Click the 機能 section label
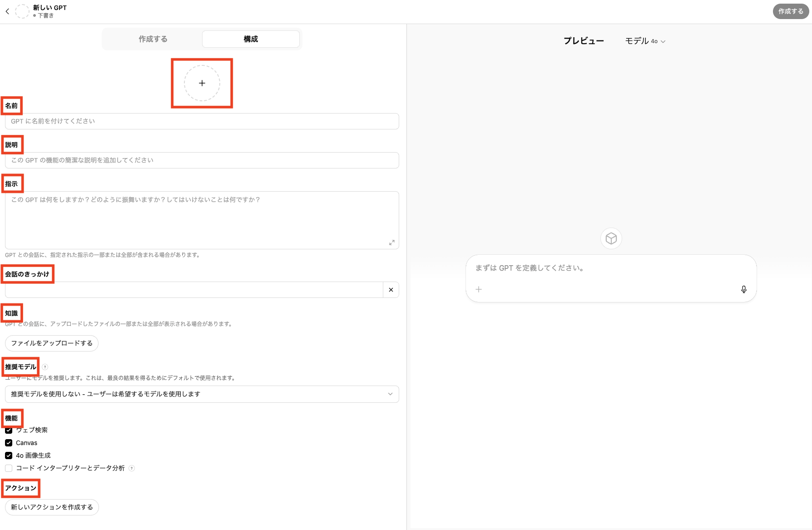Image resolution: width=812 pixels, height=530 pixels. [11, 418]
